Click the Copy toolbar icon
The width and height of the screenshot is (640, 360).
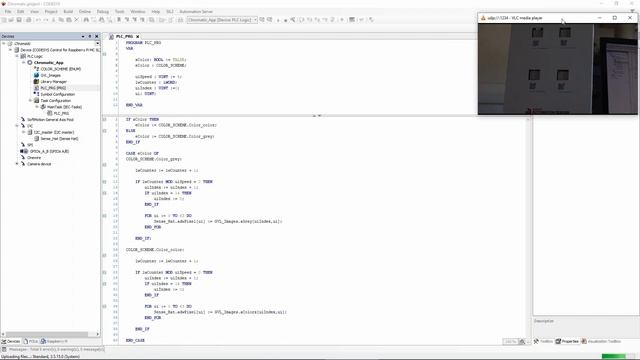(x=61, y=20)
